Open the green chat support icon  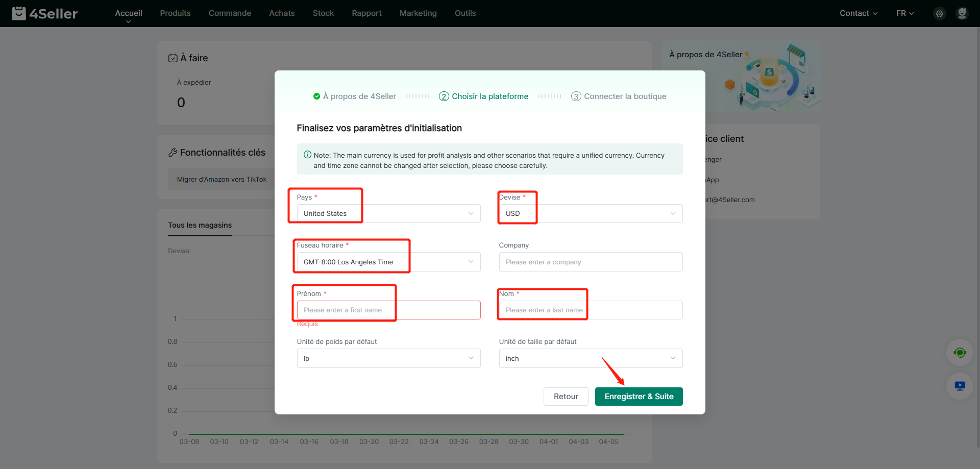click(x=960, y=353)
